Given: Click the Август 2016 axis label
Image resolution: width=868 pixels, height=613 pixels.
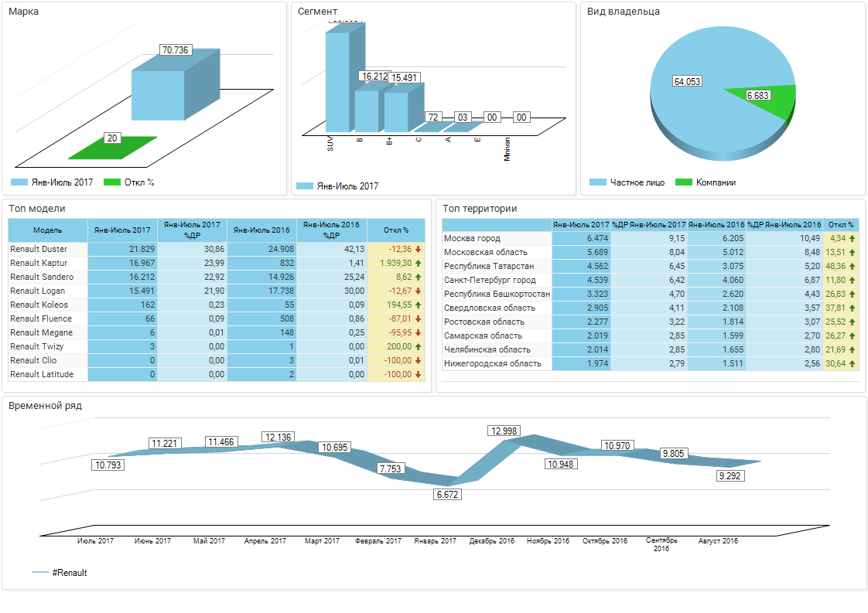Looking at the screenshot, I should [718, 540].
